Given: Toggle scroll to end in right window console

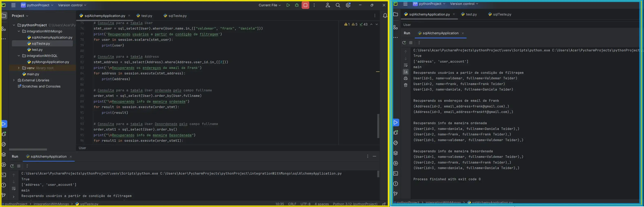Looking at the screenshot, I should (x=405, y=72).
